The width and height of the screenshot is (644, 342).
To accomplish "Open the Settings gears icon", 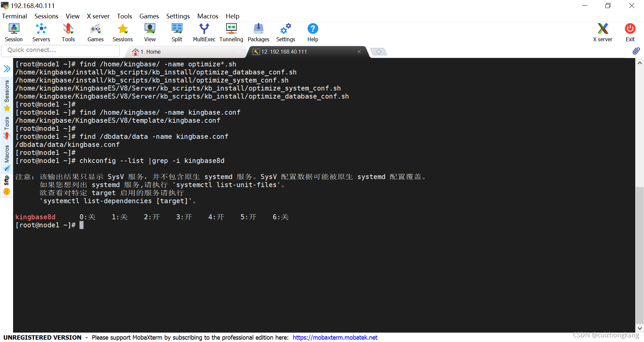I will [x=285, y=33].
